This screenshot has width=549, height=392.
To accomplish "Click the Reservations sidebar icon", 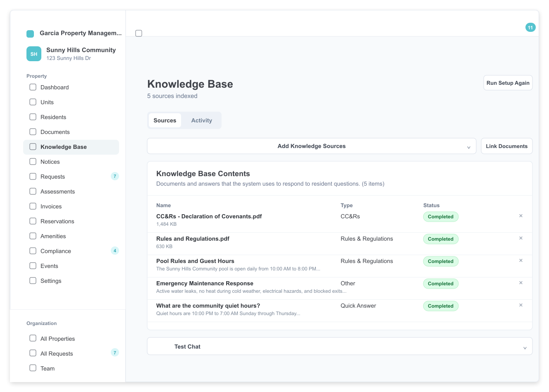I will click(33, 221).
